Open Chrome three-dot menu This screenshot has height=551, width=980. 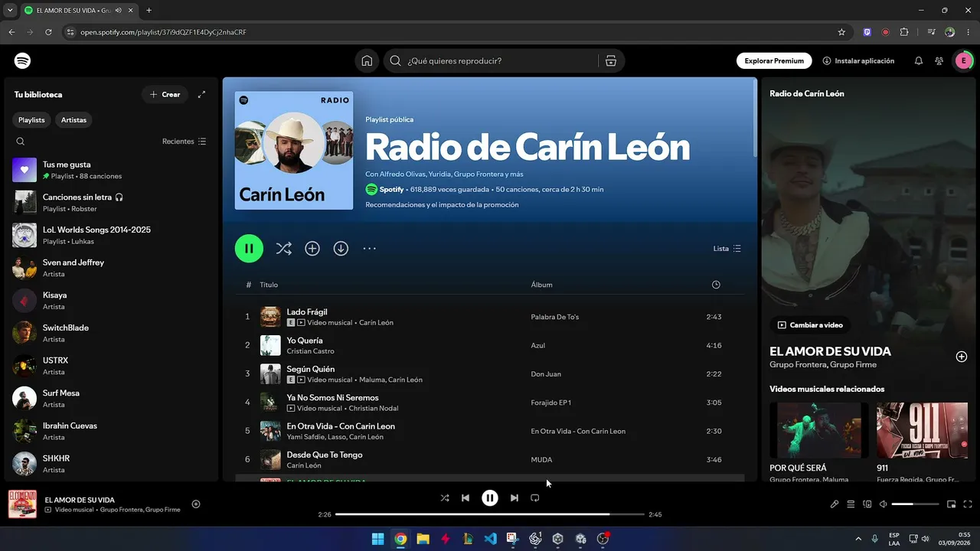click(968, 32)
